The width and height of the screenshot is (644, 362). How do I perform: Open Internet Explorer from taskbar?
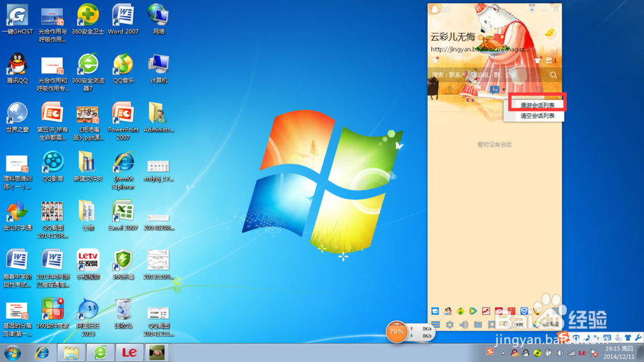(43, 352)
